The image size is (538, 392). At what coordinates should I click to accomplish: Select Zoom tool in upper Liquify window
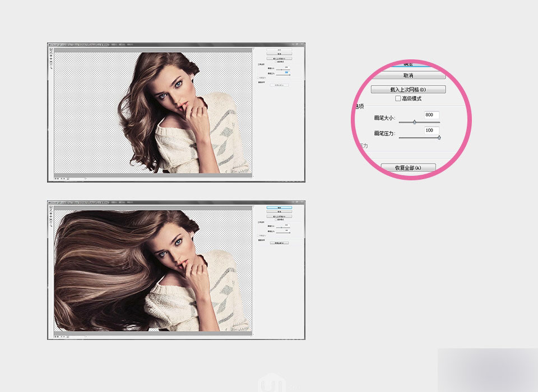[51, 68]
